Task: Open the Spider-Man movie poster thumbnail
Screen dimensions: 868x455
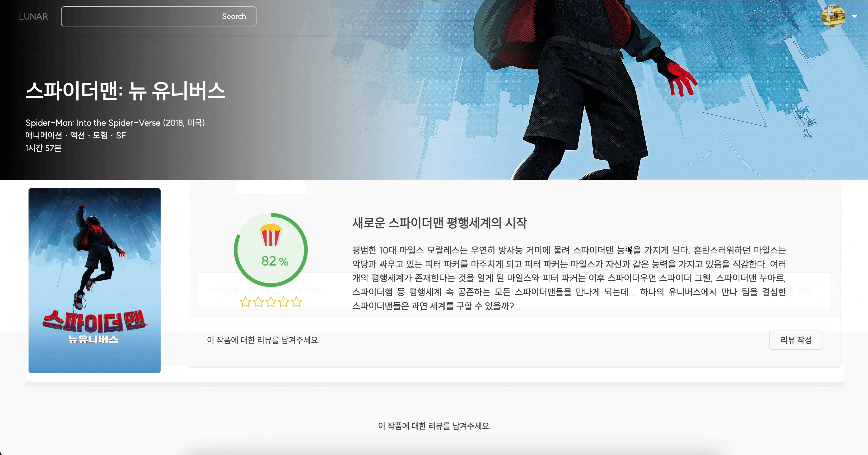Action: (94, 280)
